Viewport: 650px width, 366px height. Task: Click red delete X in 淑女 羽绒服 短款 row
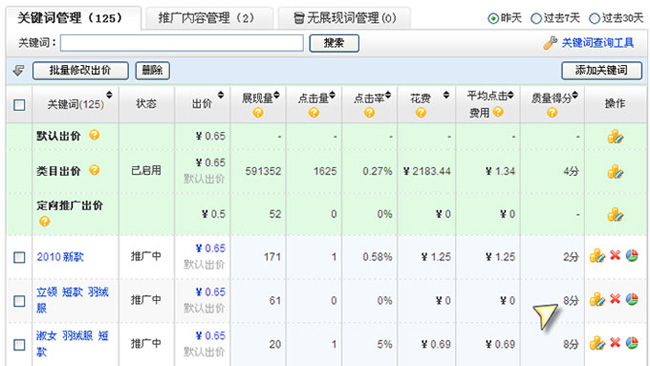pos(615,342)
